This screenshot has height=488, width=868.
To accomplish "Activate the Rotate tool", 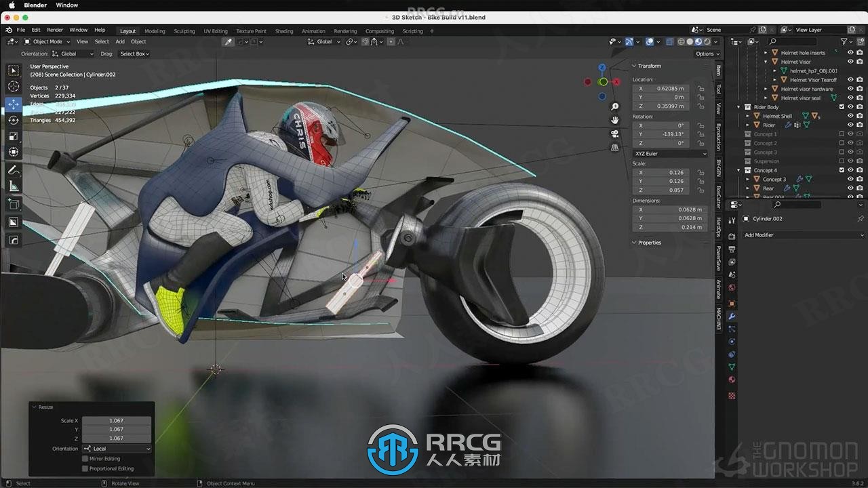I will point(14,120).
